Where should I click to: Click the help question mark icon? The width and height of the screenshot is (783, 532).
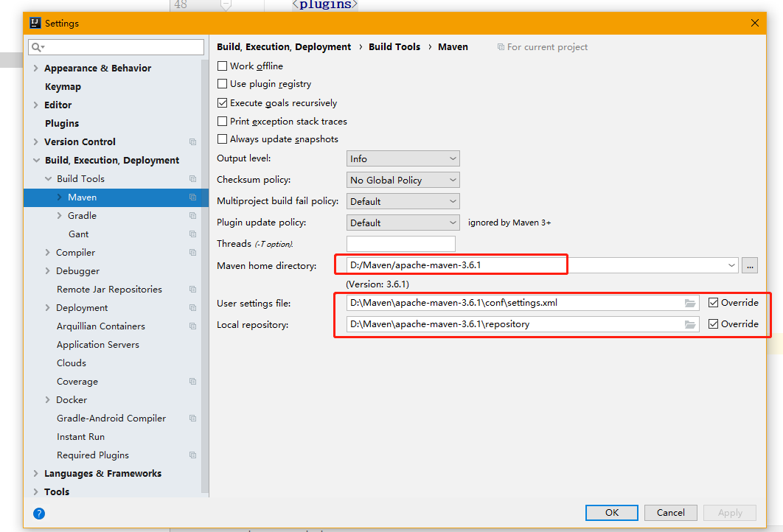click(39, 513)
